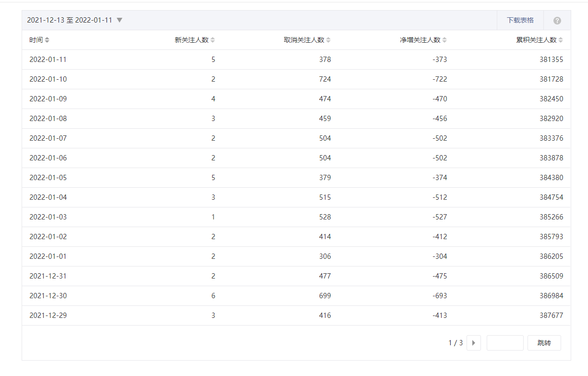The height and width of the screenshot is (376, 588).
Task: Focus the page number input box
Action: coord(504,343)
